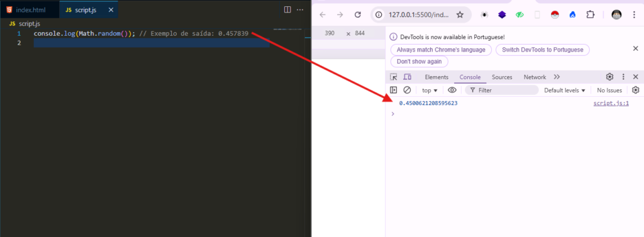This screenshot has height=237, width=644.
Task: Select the script.js editor tab
Action: click(x=89, y=9)
